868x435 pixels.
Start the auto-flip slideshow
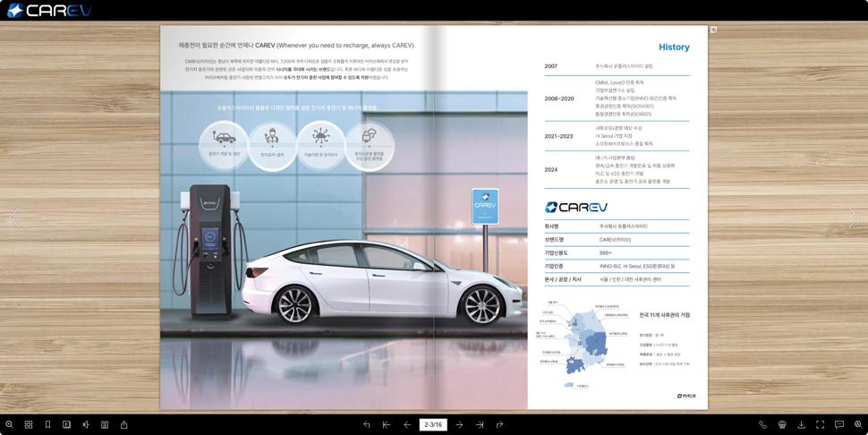(x=66, y=425)
